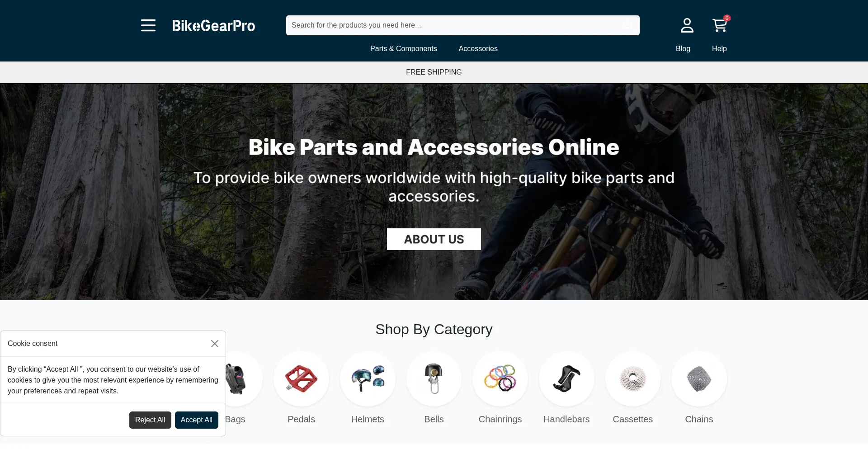The height and width of the screenshot is (449, 868).
Task: Accept all cookies
Action: point(197,420)
